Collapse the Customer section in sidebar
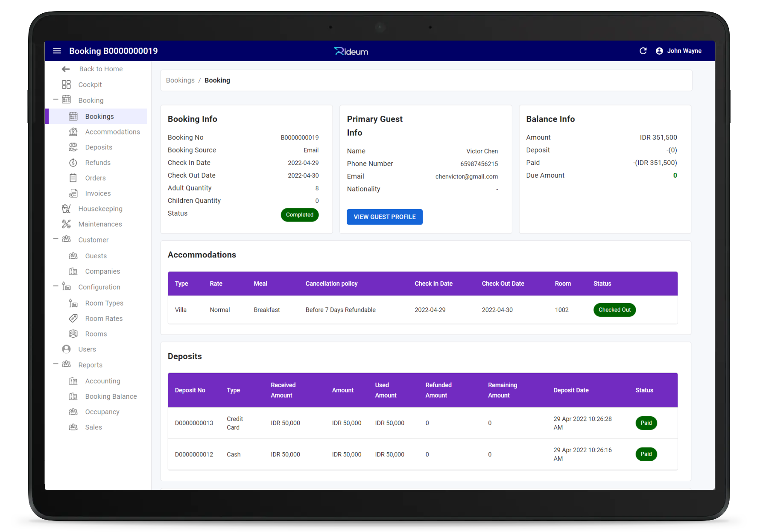The width and height of the screenshot is (760, 532). [56, 239]
